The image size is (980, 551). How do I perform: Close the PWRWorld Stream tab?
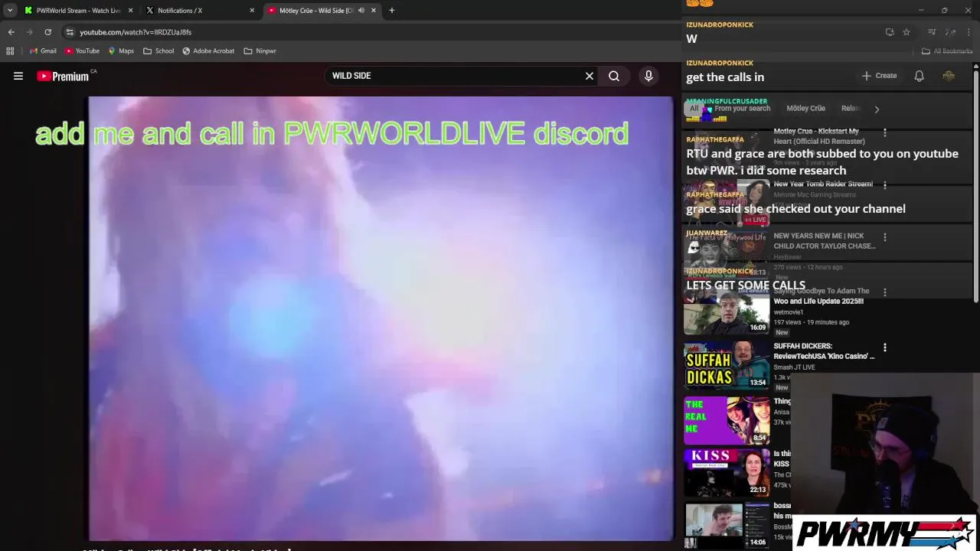click(130, 10)
